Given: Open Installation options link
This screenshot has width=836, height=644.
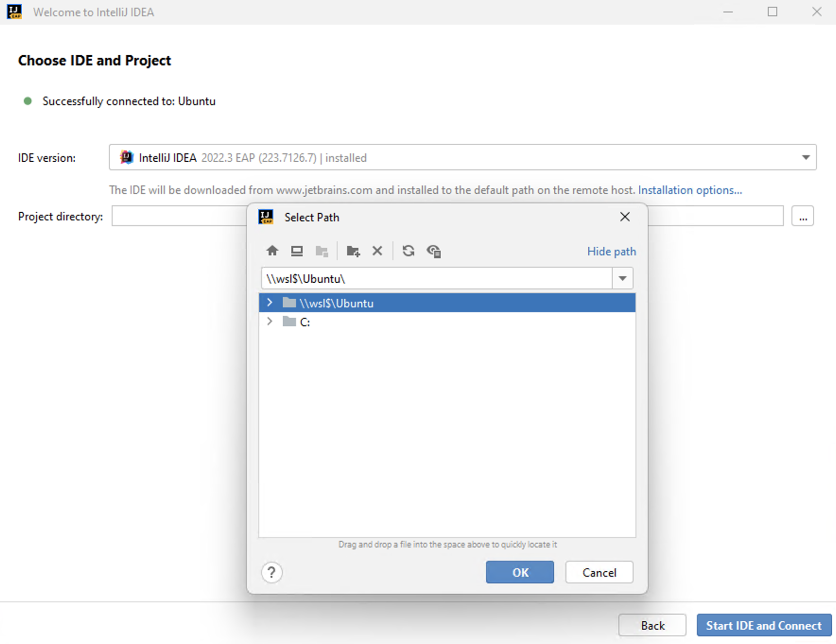Looking at the screenshot, I should tap(689, 190).
